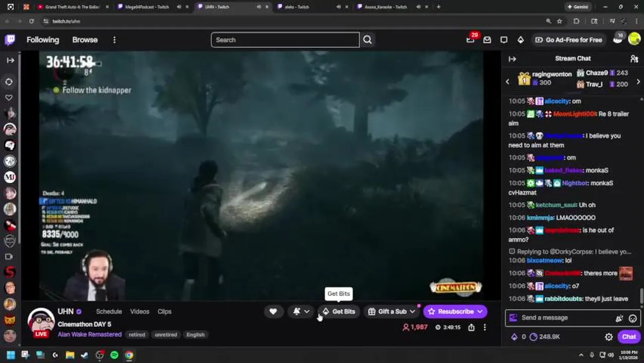Show previous gifter leaderboard entry
This screenshot has height=363, width=644.
pos(507,82)
